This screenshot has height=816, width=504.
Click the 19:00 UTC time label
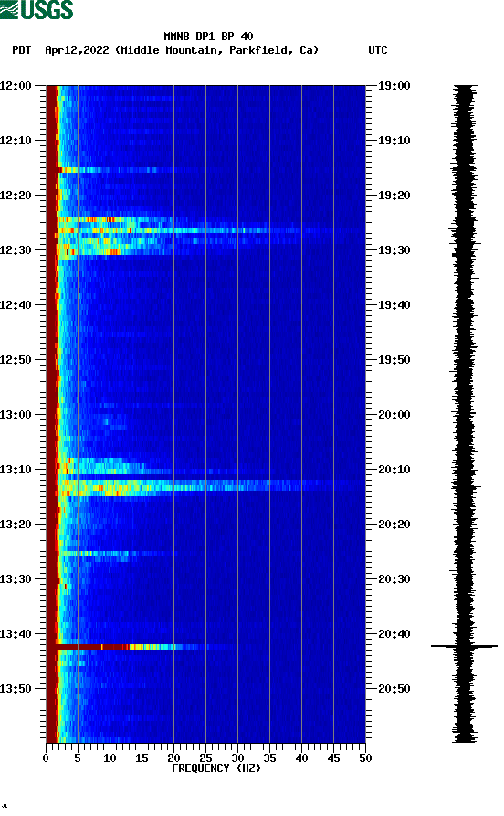tap(394, 86)
